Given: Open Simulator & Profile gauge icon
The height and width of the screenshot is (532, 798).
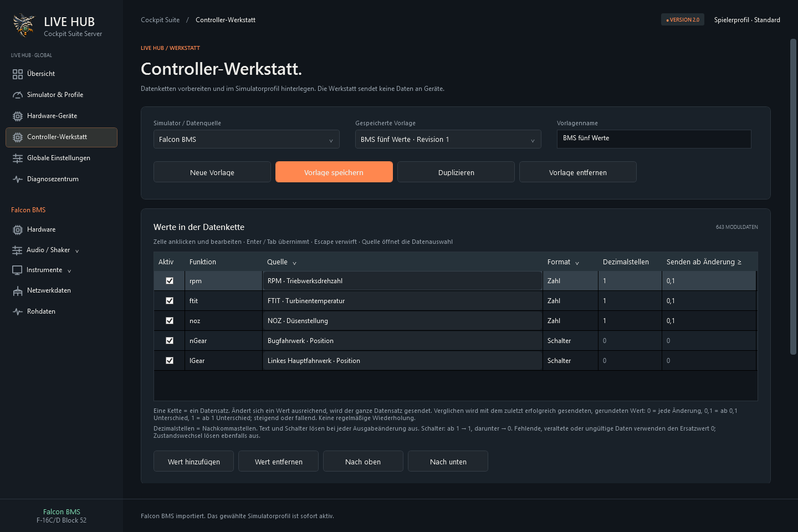Looking at the screenshot, I should (x=18, y=95).
